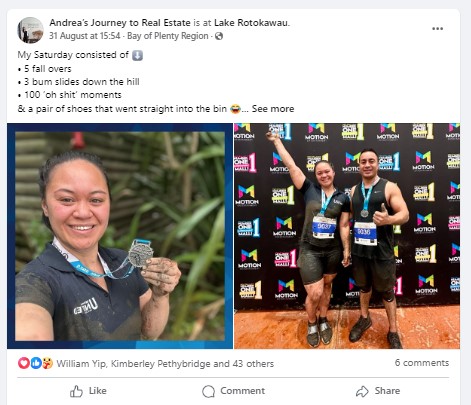Open the Lake Rotokawau location link
Screen dimensions: 471x405
click(251, 23)
